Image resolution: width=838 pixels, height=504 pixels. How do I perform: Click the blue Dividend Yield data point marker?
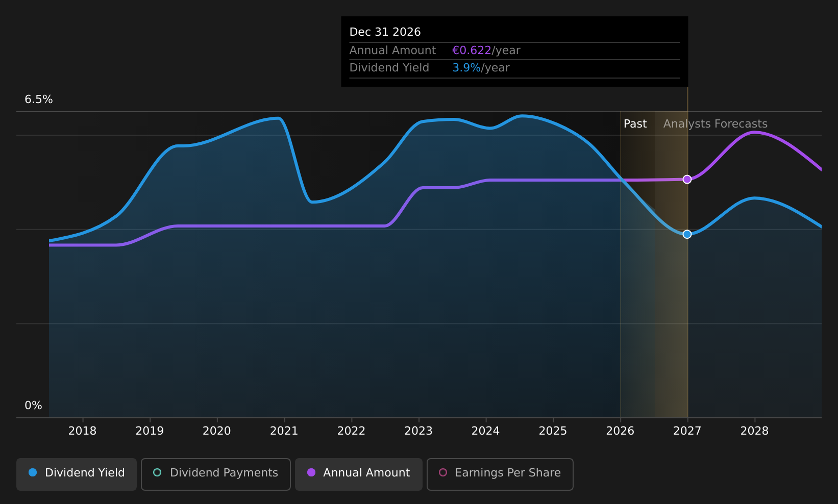(687, 234)
